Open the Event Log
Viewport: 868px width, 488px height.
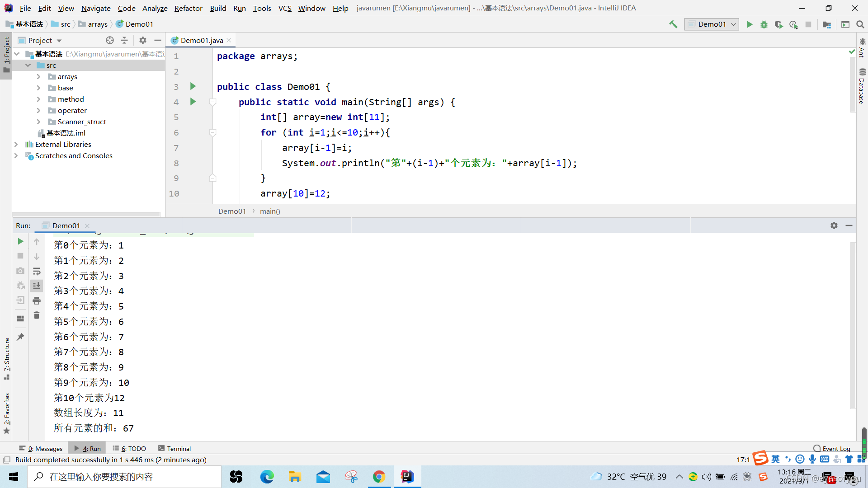pyautogui.click(x=832, y=449)
